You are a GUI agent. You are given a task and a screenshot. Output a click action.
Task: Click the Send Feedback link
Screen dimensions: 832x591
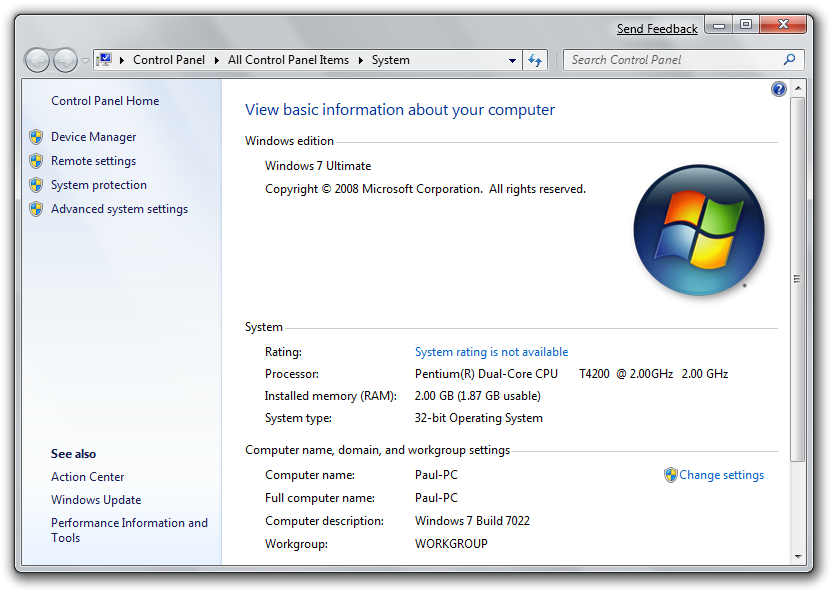657,29
